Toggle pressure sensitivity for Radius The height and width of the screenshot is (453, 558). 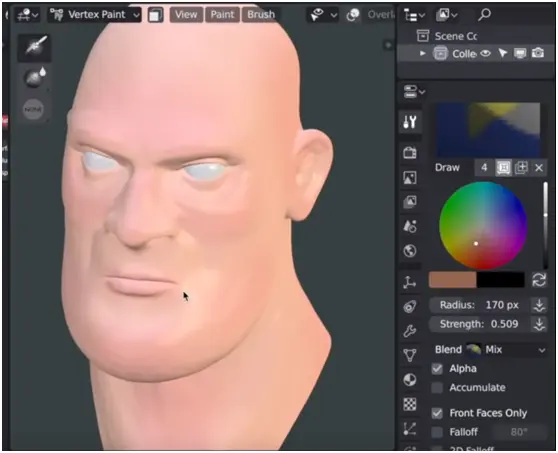point(539,305)
